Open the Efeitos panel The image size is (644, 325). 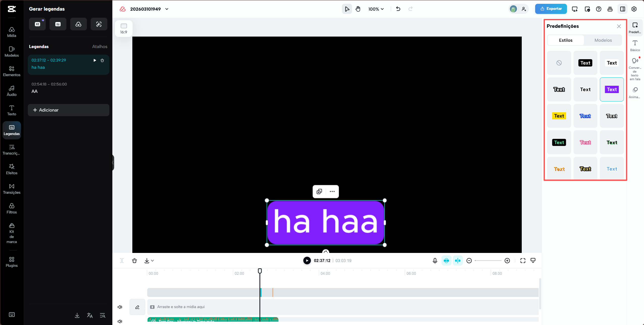[x=12, y=169]
